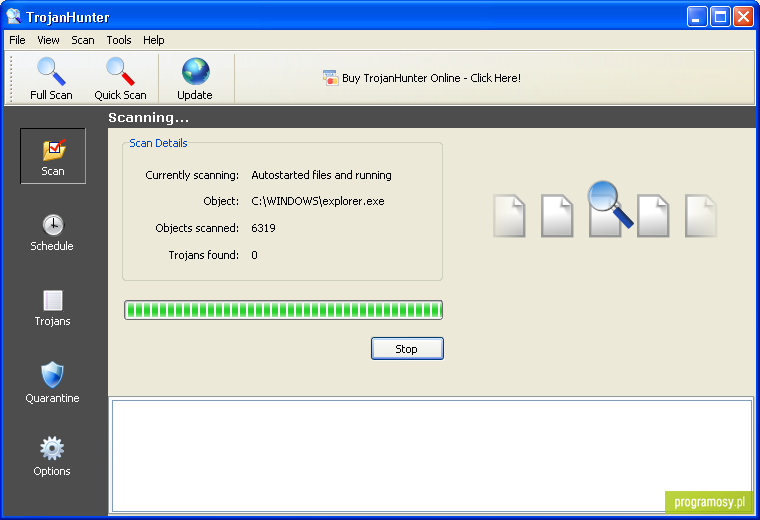The height and width of the screenshot is (520, 760).
Task: Open the Scan section in sidebar
Action: pyautogui.click(x=53, y=156)
